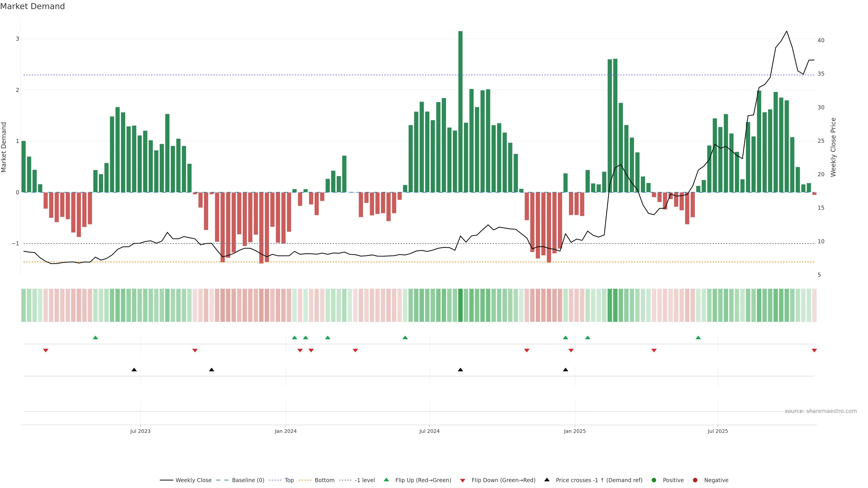
Task: Click the green Positive circle legend icon
Action: click(x=654, y=480)
